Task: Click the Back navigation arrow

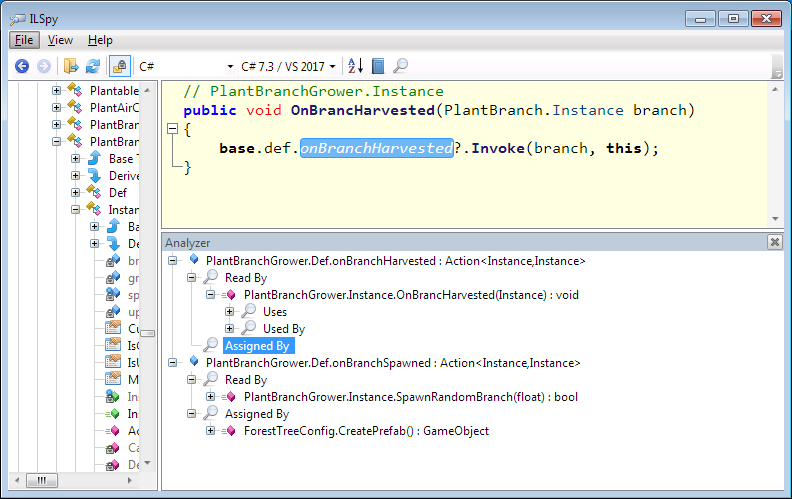Action: pos(22,66)
